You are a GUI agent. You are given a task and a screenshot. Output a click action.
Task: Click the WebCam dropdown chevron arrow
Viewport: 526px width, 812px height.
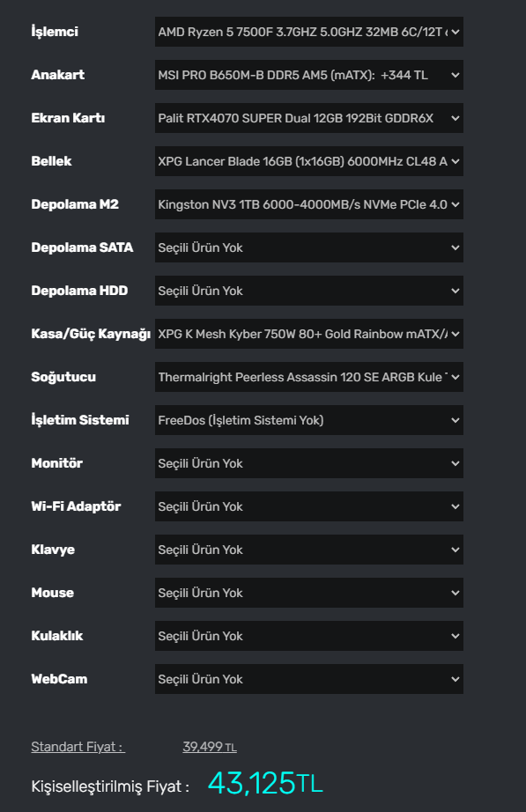455,679
